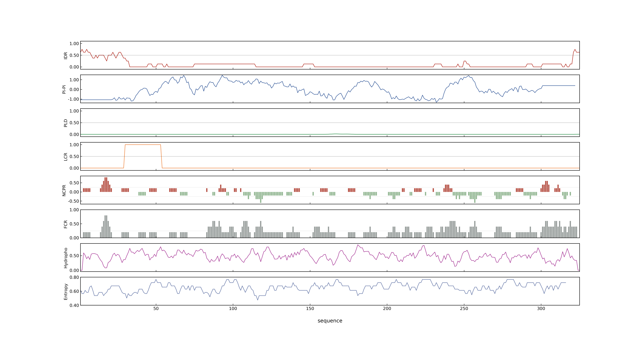Click the -1.00 tick of the Pi-Pi panel
The width and height of the screenshot is (644, 343).
(x=73, y=99)
